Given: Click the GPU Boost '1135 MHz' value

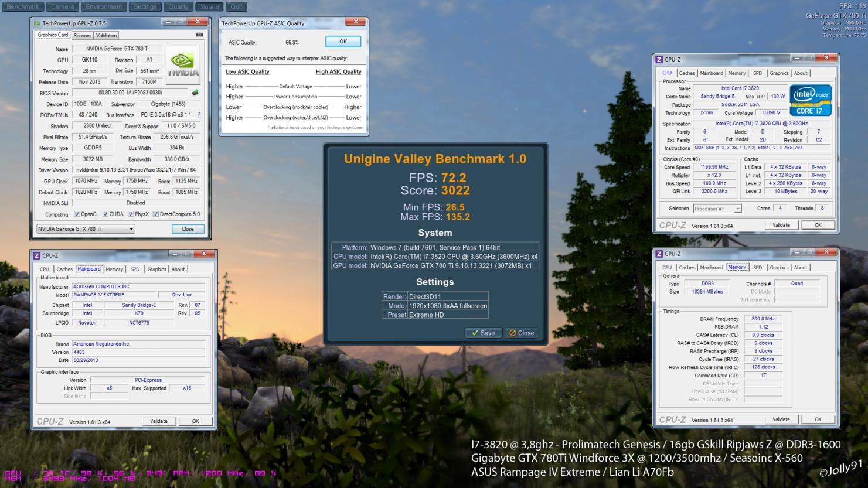Looking at the screenshot, I should click(186, 181).
